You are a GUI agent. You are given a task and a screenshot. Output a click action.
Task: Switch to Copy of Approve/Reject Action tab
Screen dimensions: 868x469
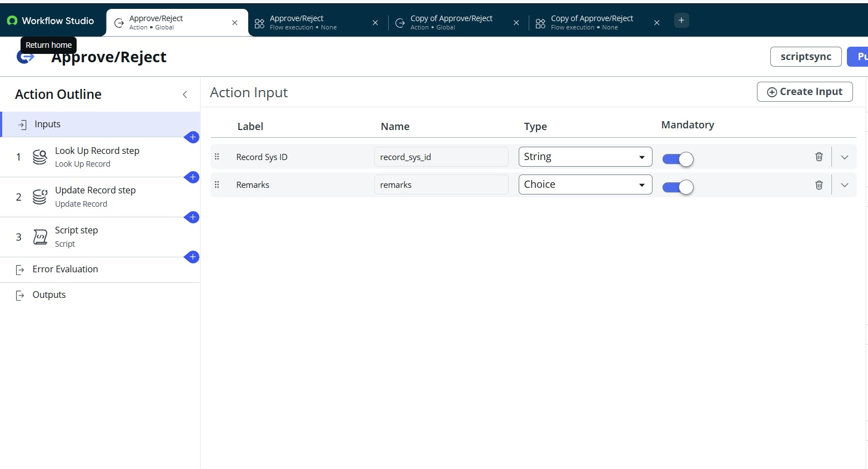tap(451, 22)
